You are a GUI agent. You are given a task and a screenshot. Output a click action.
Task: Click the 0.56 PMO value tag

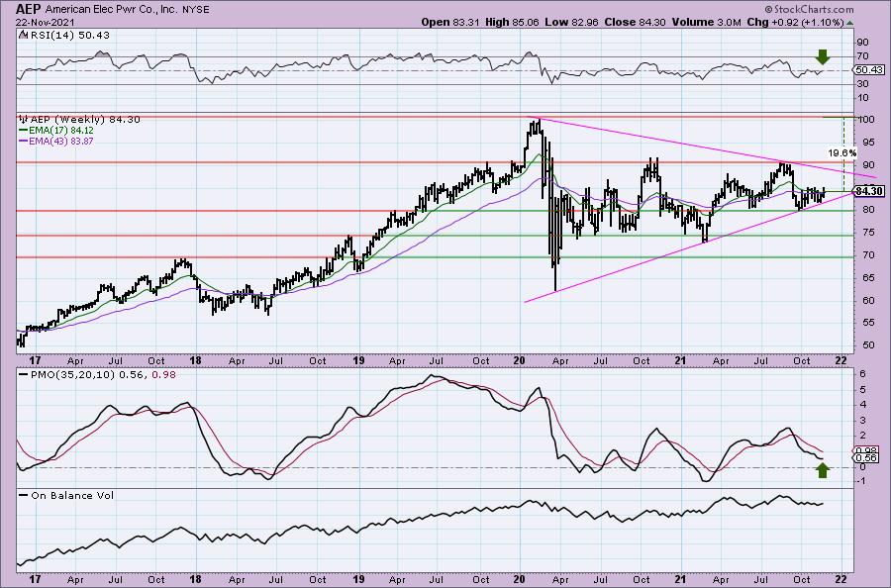click(x=866, y=458)
